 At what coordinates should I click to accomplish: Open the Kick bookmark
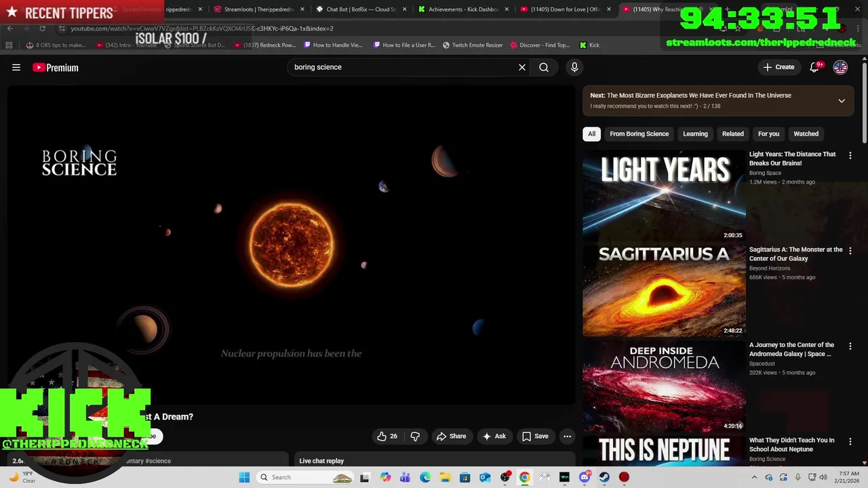click(589, 45)
